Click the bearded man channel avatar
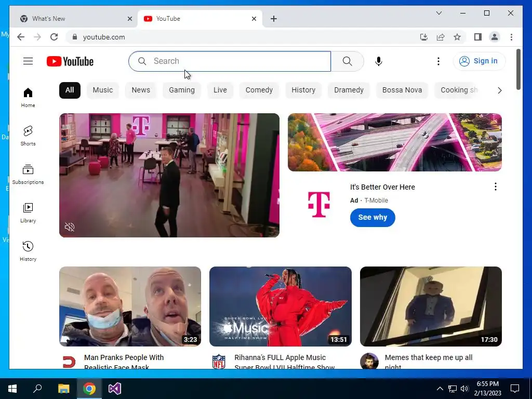Viewport: 532px width, 399px height. coord(369,361)
